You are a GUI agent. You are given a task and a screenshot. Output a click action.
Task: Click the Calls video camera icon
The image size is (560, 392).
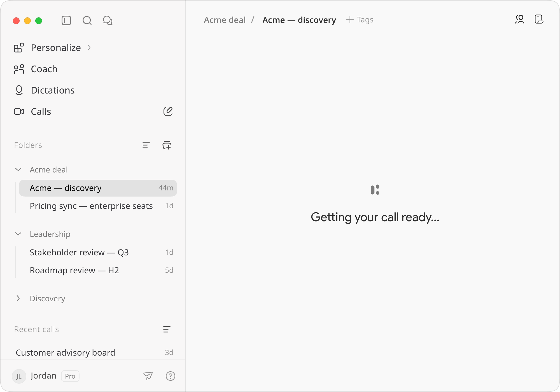[19, 112]
